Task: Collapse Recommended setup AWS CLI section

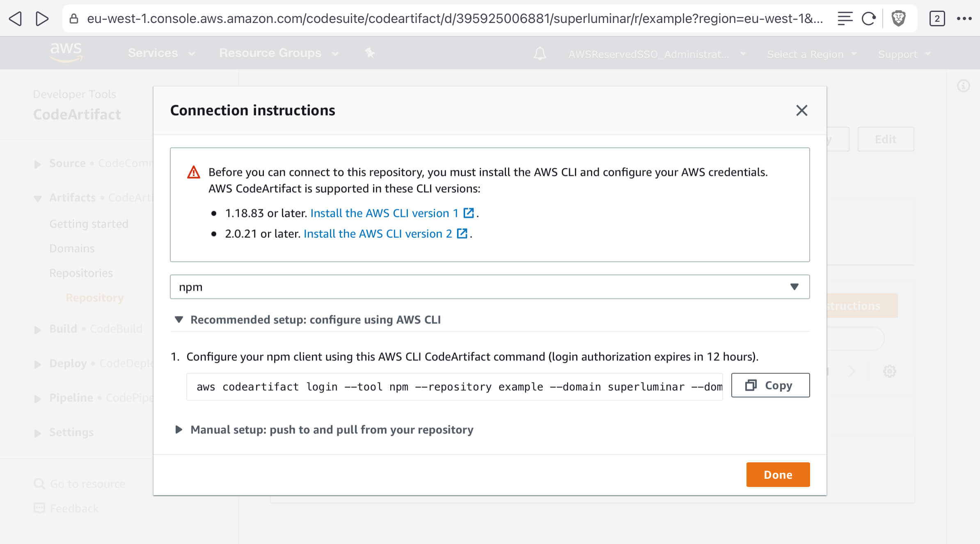Action: [179, 319]
